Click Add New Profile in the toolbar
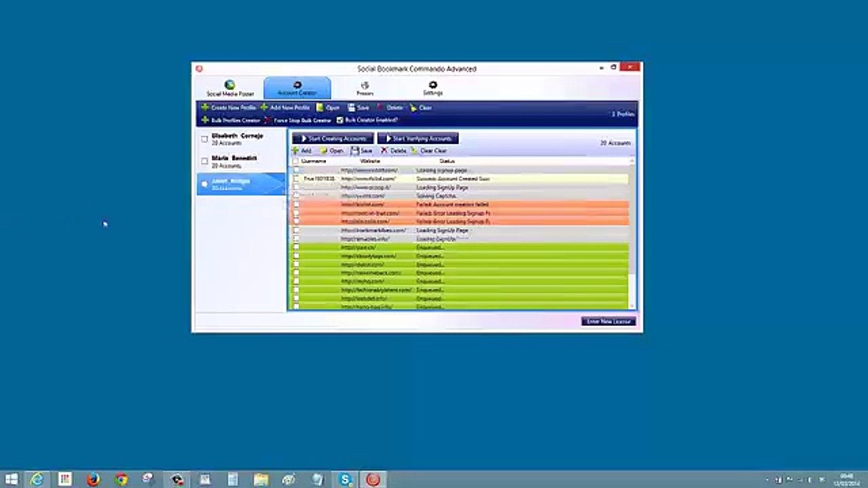Screen dimensions: 868x488 coord(285,108)
